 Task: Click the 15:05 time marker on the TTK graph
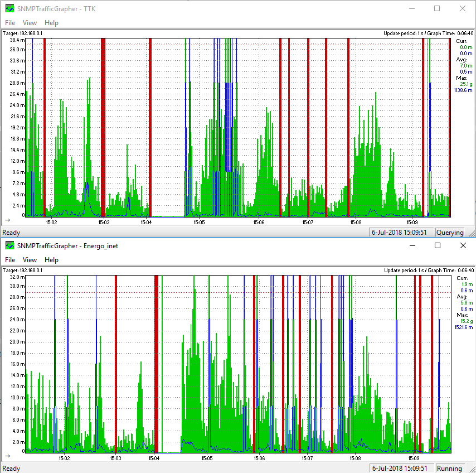click(199, 222)
